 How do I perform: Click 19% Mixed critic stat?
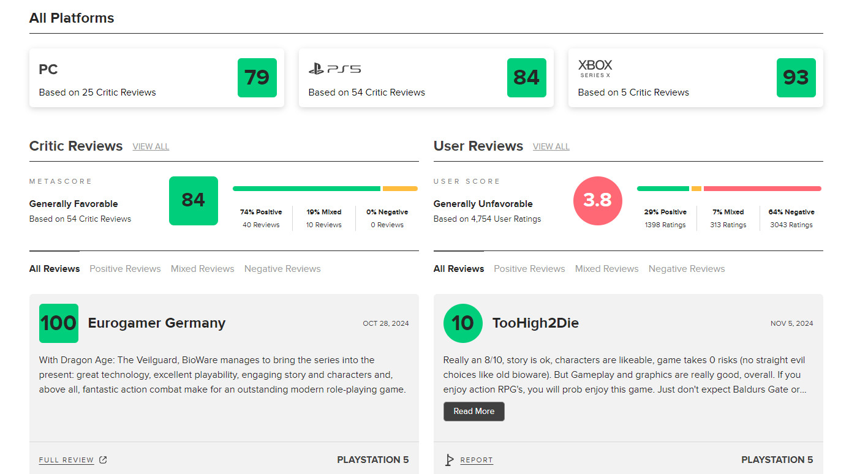tap(324, 218)
